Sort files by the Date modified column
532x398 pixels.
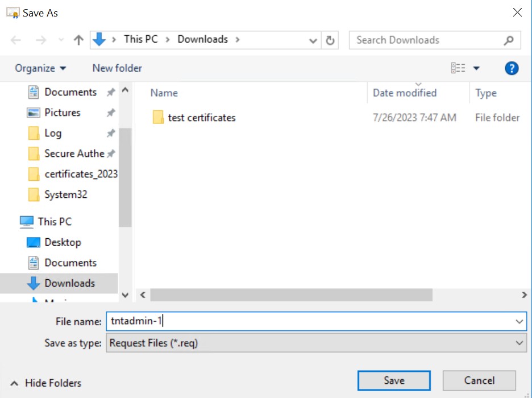tap(405, 93)
